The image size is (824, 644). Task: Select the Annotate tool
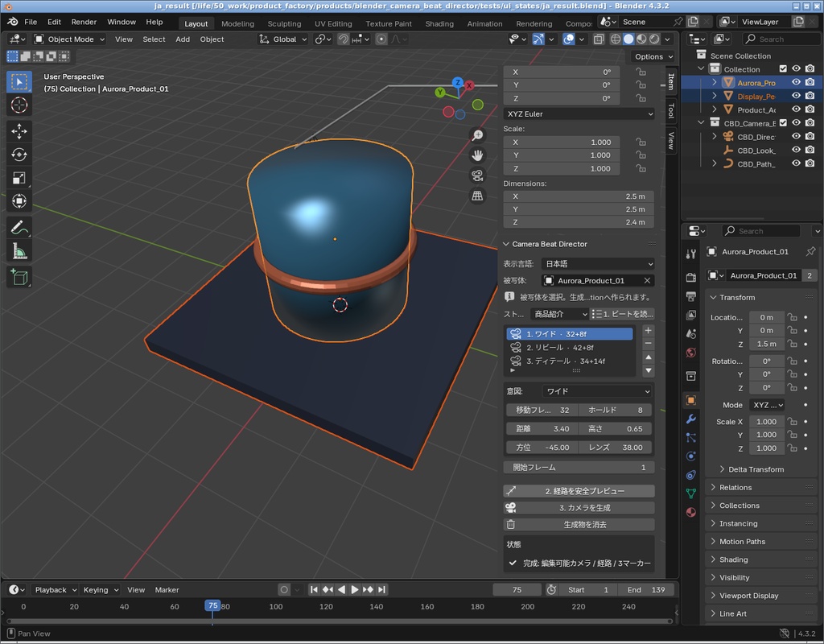[x=19, y=228]
